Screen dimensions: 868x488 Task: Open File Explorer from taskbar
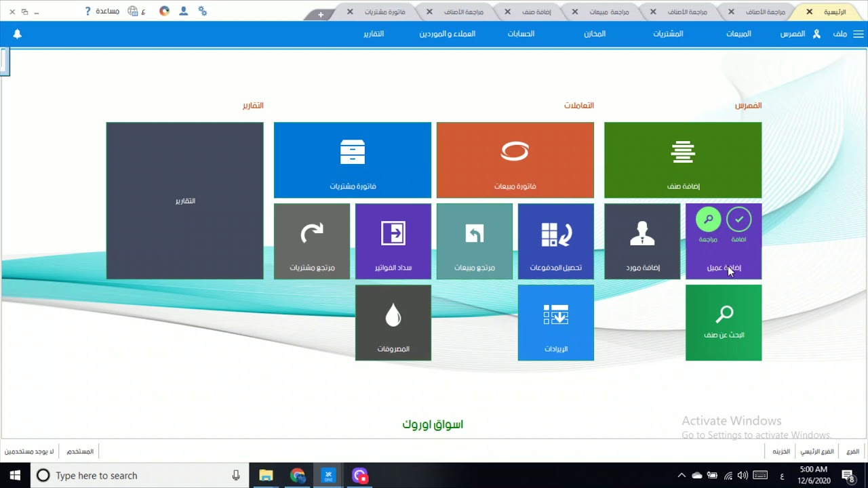[266, 475]
